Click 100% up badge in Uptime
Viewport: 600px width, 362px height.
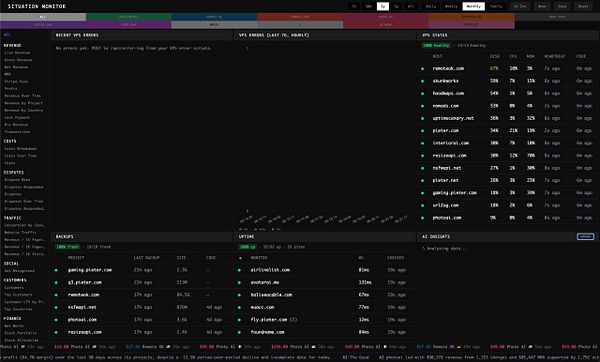tap(248, 247)
